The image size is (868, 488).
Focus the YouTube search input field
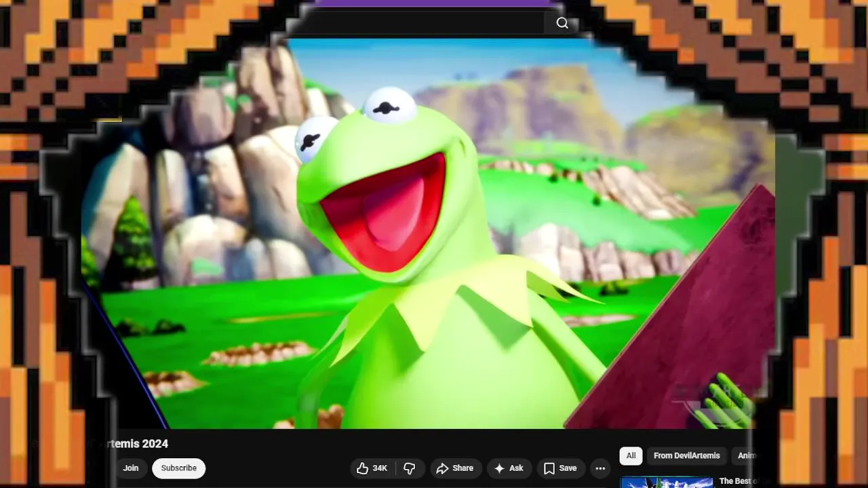417,23
